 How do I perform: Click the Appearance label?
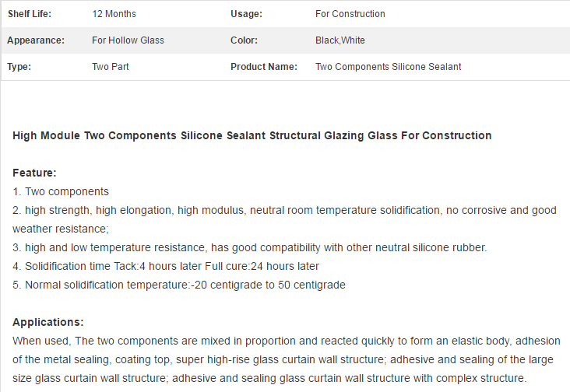point(36,40)
